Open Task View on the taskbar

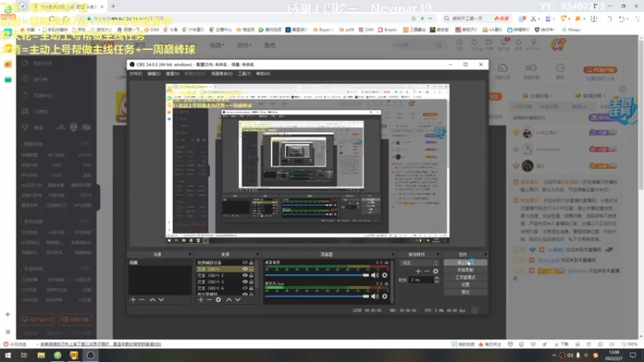click(x=24, y=356)
